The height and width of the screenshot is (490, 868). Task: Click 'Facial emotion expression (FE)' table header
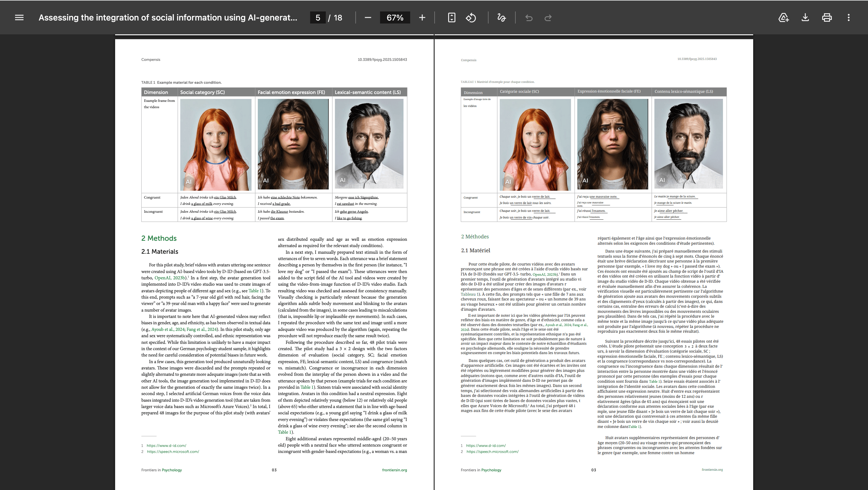[291, 92]
